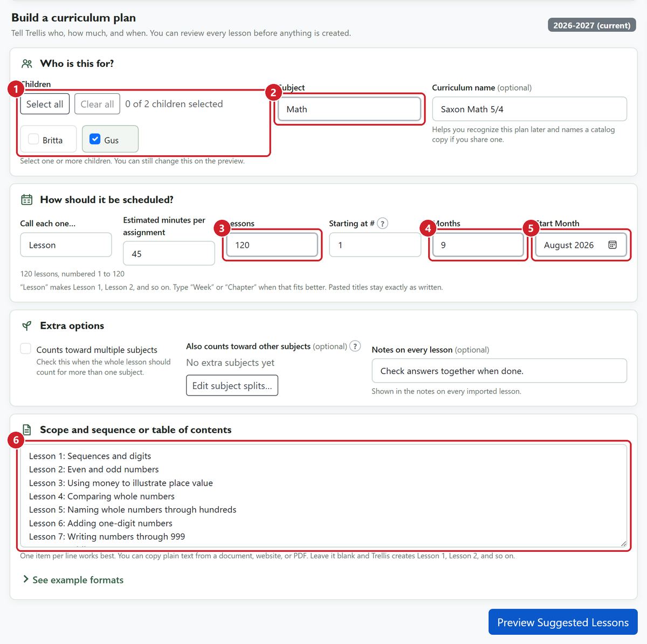Uncheck the Gus child checkbox
The width and height of the screenshot is (647, 644).
95,139
